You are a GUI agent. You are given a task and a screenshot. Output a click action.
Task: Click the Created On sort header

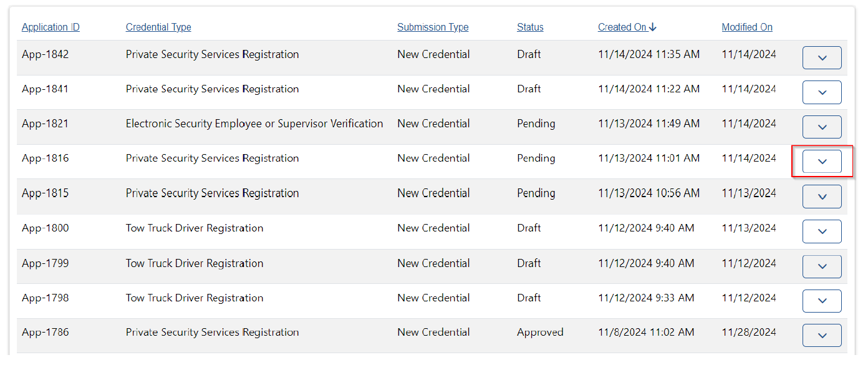pyautogui.click(x=622, y=27)
